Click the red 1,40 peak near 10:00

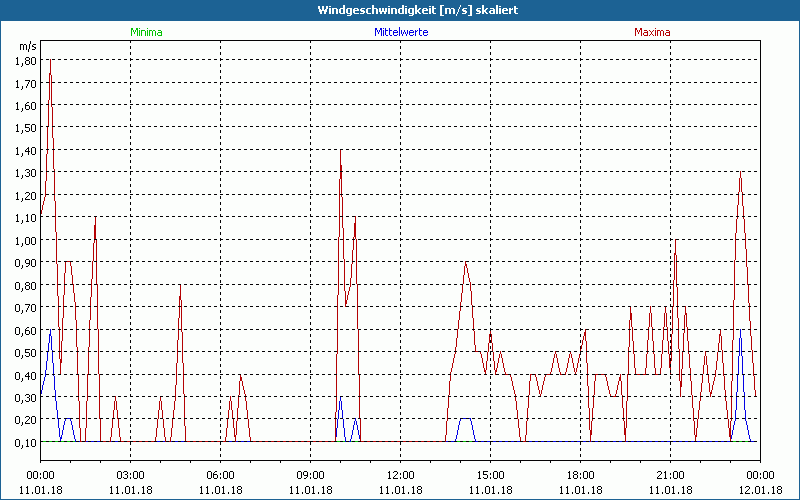coord(340,151)
